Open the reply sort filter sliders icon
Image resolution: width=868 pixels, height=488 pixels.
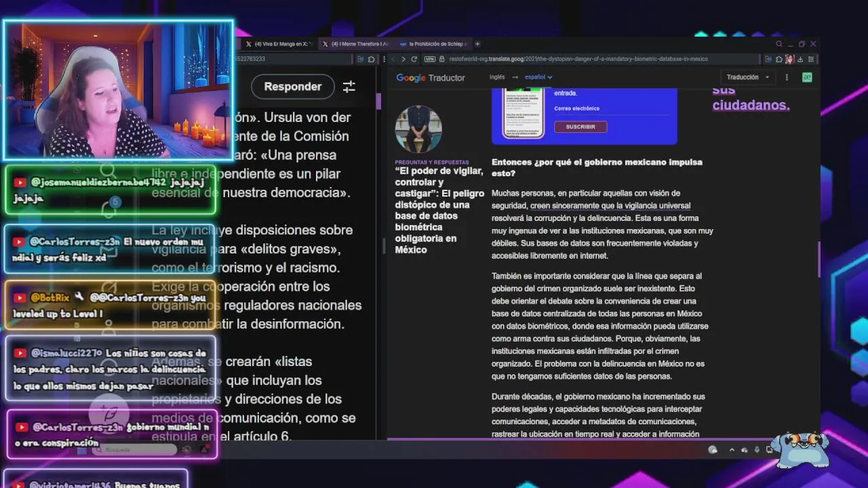(x=349, y=87)
